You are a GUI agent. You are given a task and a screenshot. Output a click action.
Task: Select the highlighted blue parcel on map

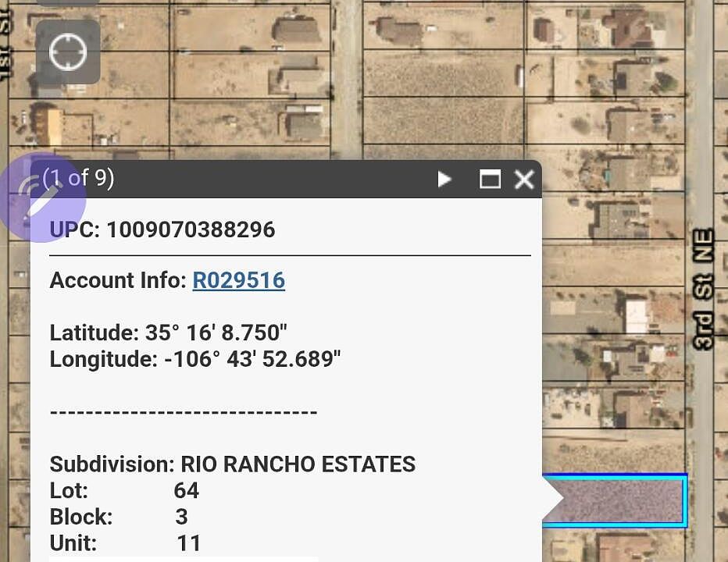pos(615,500)
